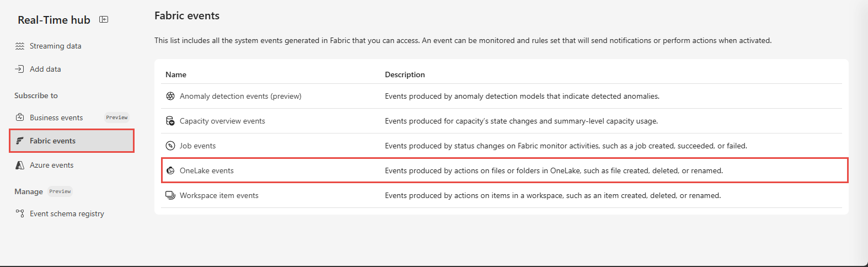
Task: Click the Azure events logo icon
Action: [x=20, y=165]
